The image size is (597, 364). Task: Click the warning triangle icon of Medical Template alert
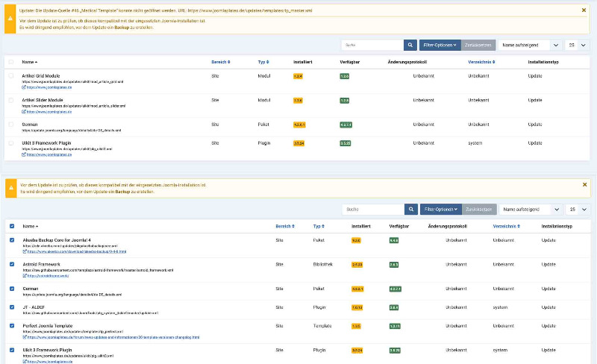[x=10, y=18]
